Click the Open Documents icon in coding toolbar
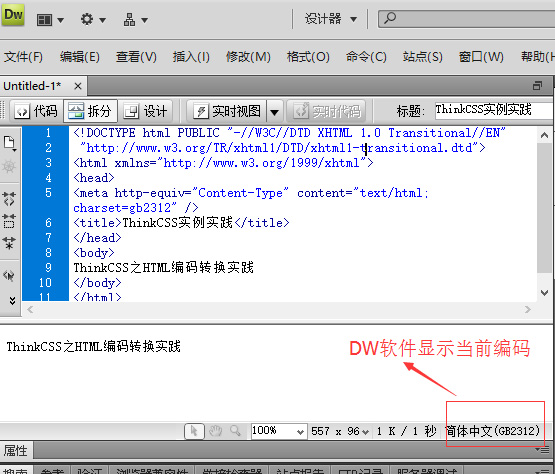Screen dimensions: 555x474 (10, 143)
